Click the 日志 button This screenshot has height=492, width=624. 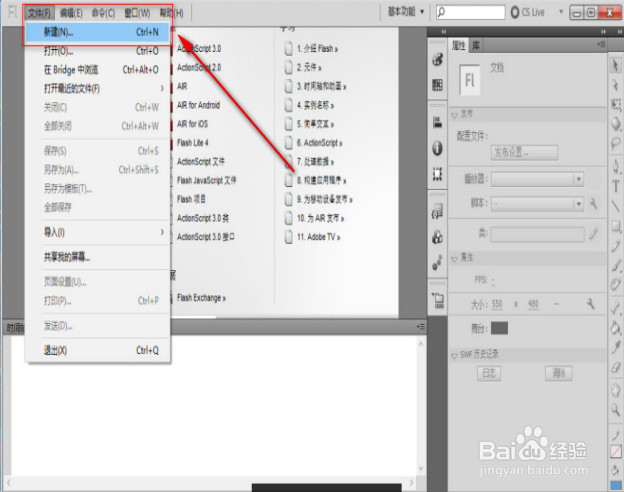(489, 373)
